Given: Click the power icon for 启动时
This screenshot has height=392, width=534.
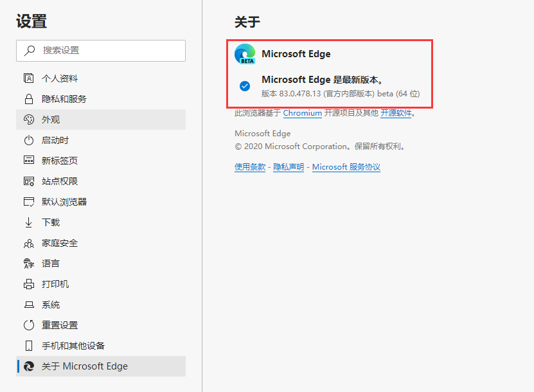Looking at the screenshot, I should (28, 140).
